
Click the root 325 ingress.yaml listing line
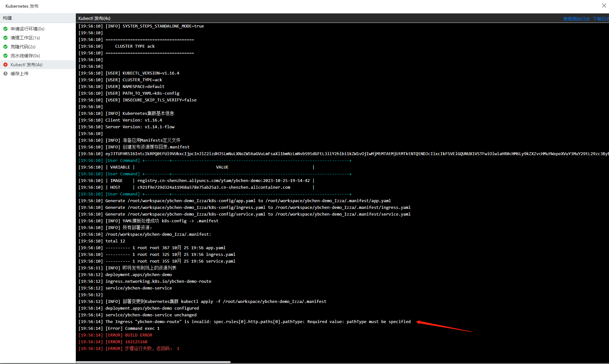pos(157,255)
